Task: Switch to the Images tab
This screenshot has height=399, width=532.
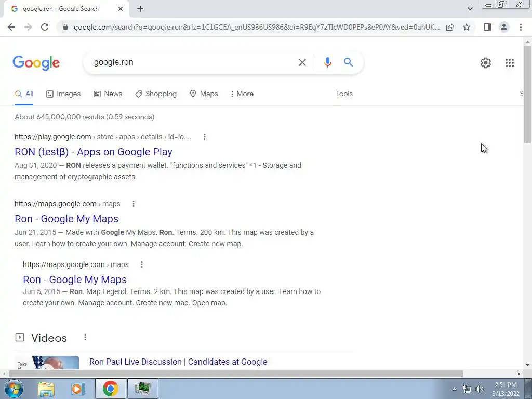Action: pyautogui.click(x=63, y=94)
